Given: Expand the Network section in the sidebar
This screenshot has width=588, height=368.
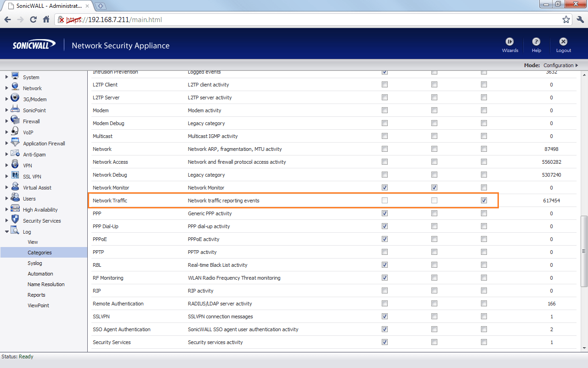Looking at the screenshot, I should [x=7, y=88].
